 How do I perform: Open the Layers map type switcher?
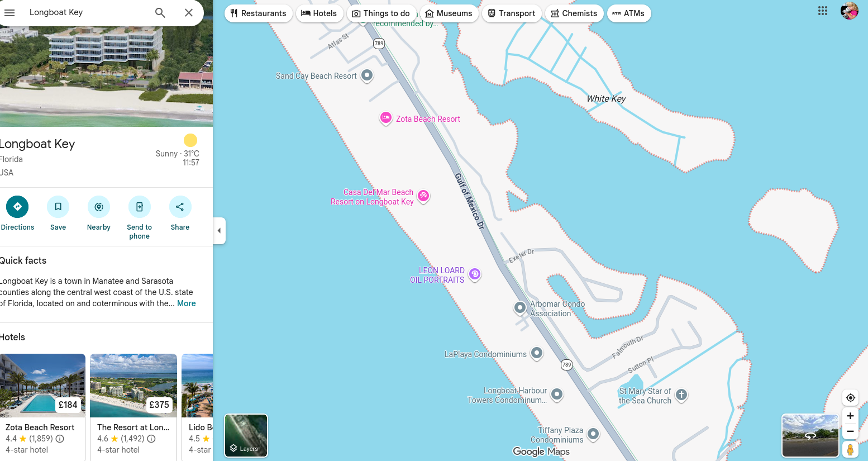point(246,436)
